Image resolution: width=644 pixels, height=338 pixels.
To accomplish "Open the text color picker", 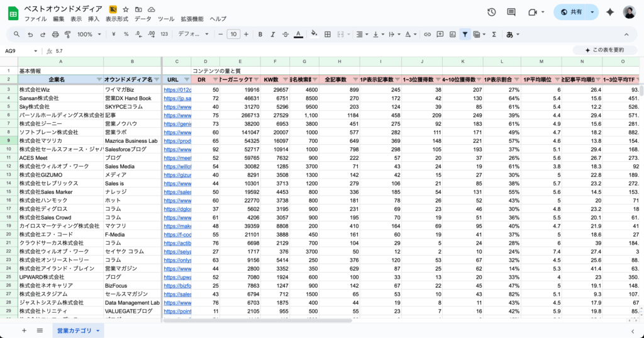I will pos(298,35).
